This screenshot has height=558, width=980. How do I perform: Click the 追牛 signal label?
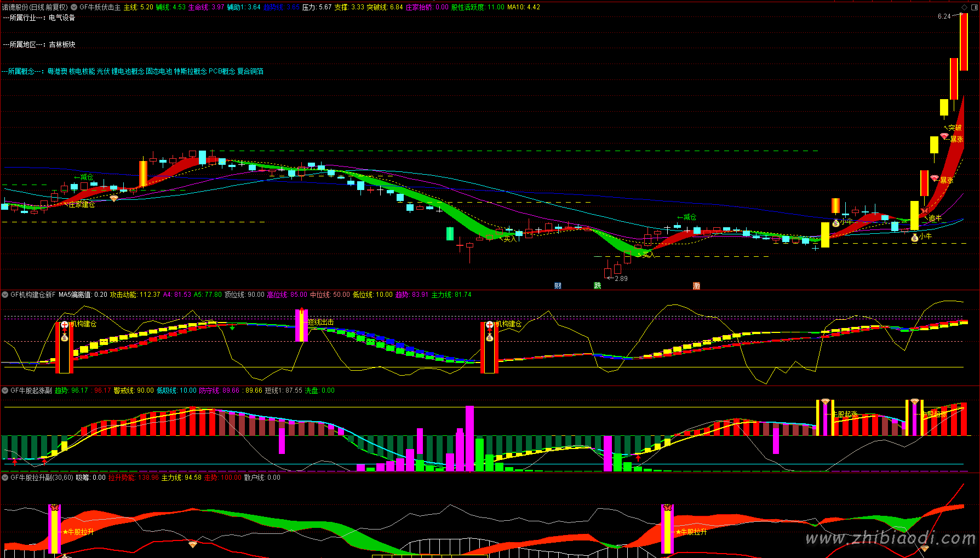[x=935, y=218]
